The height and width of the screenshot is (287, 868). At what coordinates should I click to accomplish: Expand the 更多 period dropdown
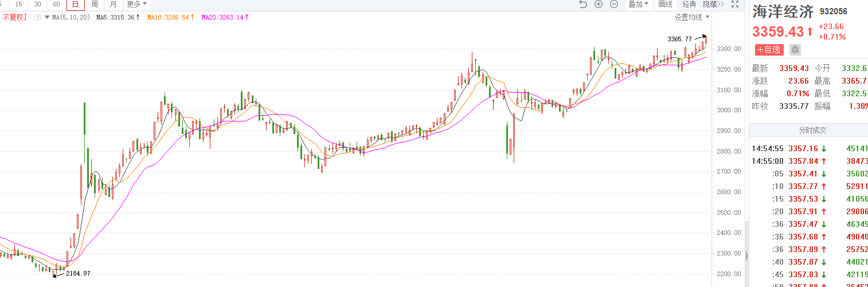(137, 4)
